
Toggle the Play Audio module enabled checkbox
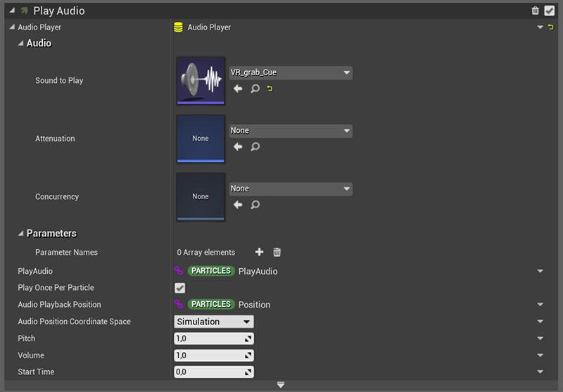point(550,11)
